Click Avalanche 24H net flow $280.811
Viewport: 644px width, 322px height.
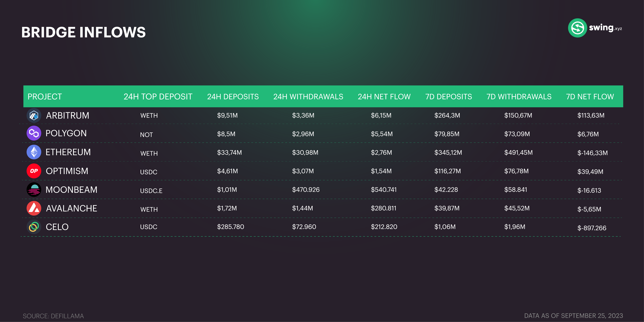[384, 208]
